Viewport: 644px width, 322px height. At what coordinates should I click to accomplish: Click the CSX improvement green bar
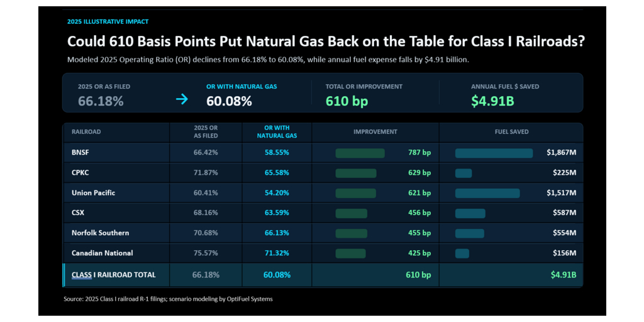(352, 214)
